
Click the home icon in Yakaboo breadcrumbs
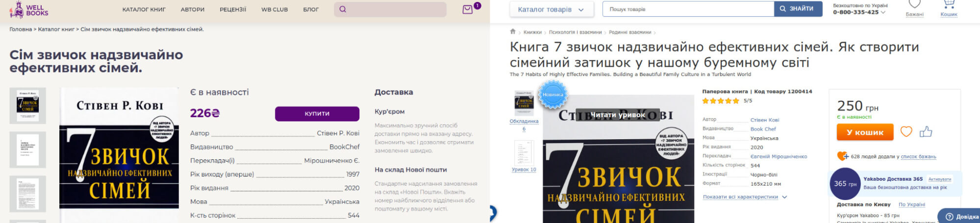(513, 31)
